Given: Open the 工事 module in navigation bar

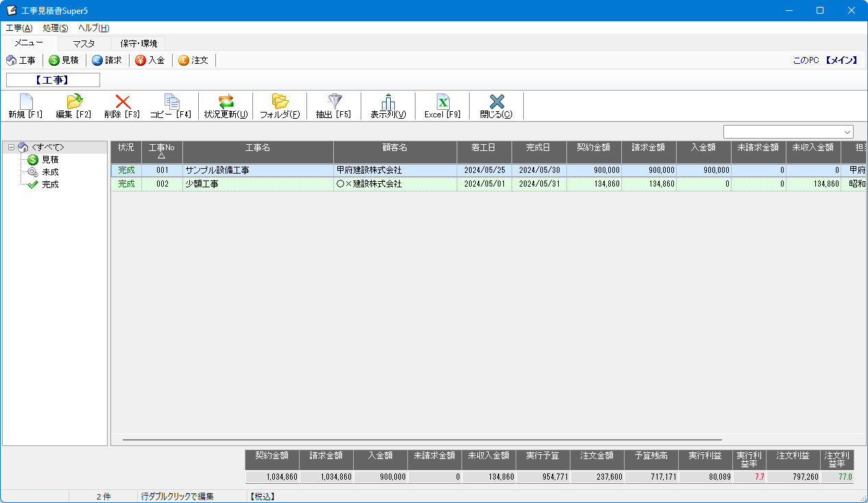Looking at the screenshot, I should (x=21, y=60).
